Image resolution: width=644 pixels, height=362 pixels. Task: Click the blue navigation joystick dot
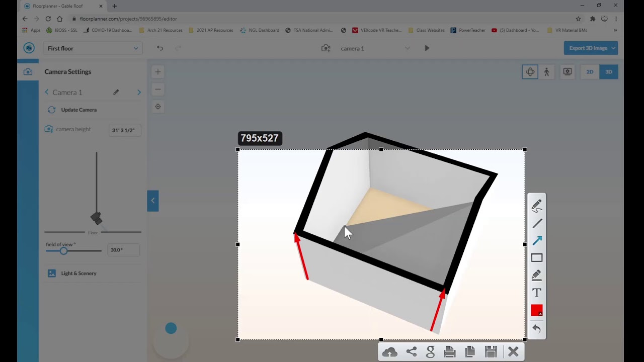[171, 328]
